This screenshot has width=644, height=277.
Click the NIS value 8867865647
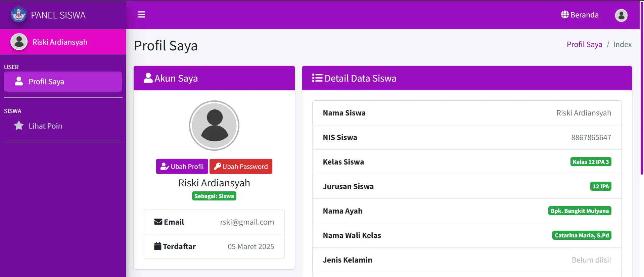tap(591, 137)
